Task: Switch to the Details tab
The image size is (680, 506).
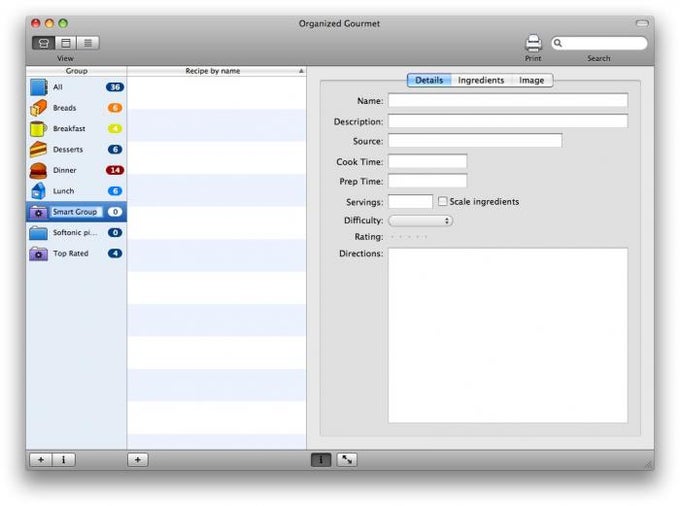Action: (x=429, y=80)
